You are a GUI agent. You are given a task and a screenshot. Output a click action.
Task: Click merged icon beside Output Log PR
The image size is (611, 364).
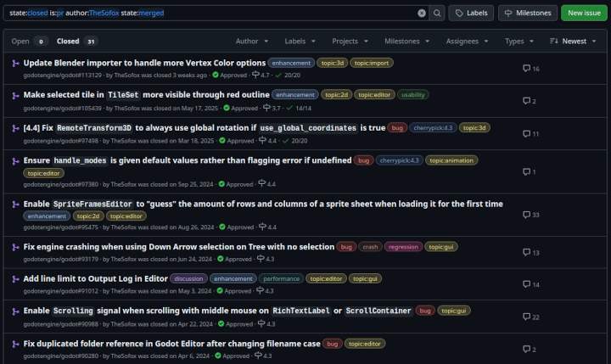pos(15,279)
